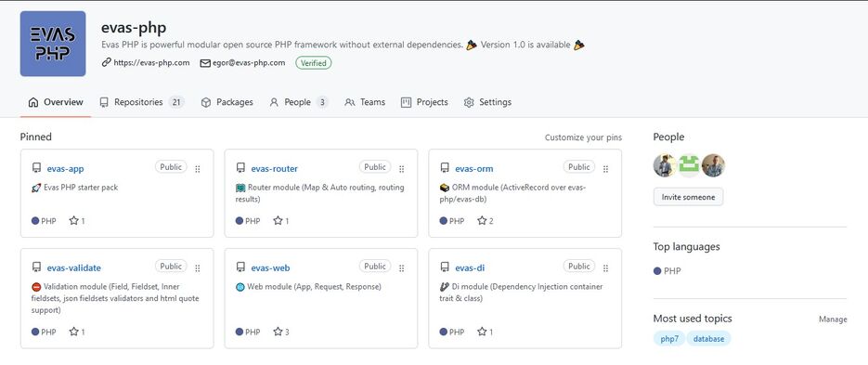Image resolution: width=868 pixels, height=365 pixels.
Task: Click the reorder handle on evas-orm card
Action: [x=605, y=169]
